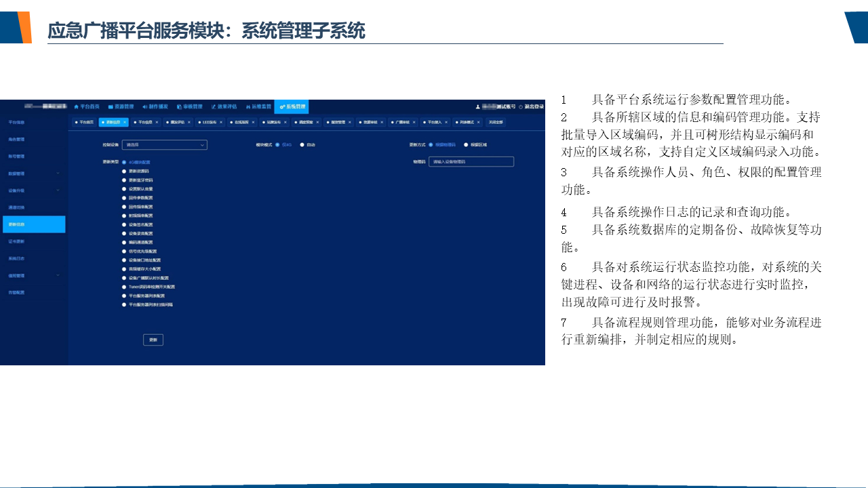
Task: Click the folder icon beside 资源管理
Action: [111, 106]
